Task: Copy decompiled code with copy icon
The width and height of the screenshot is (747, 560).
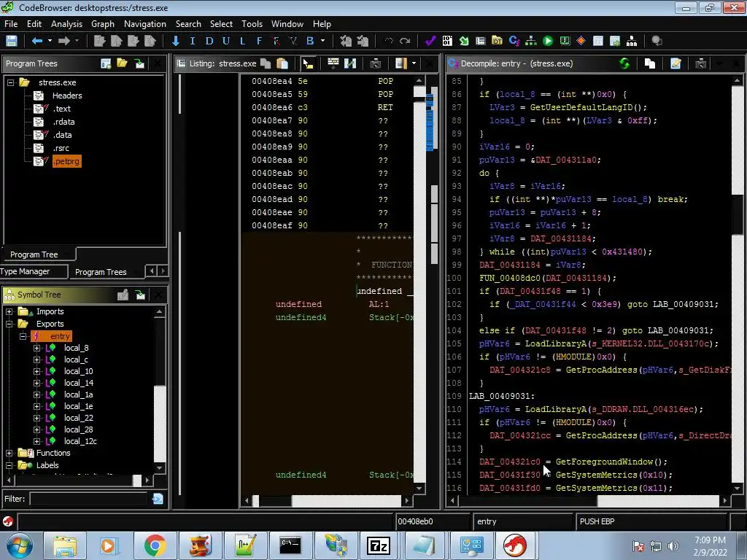Action: pyautogui.click(x=650, y=63)
